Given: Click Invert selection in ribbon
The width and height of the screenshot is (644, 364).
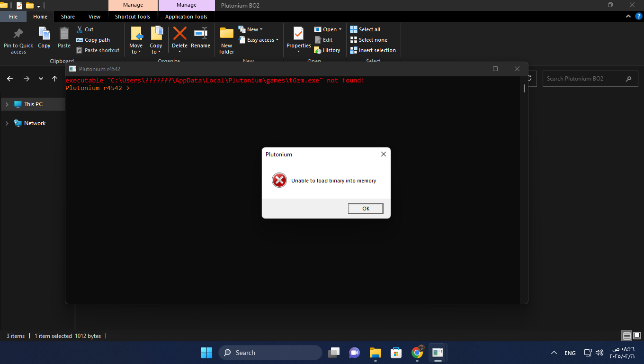Looking at the screenshot, I should pyautogui.click(x=373, y=50).
